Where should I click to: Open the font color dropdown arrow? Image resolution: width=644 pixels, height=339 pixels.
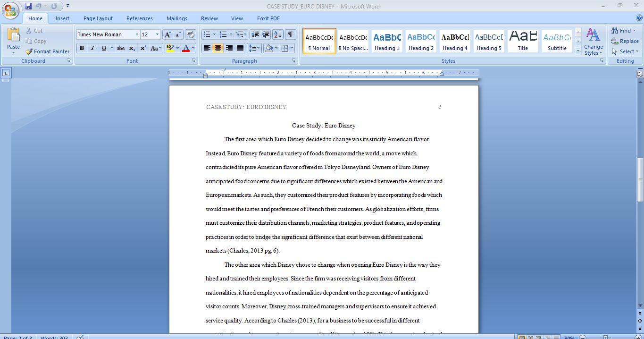coord(192,48)
